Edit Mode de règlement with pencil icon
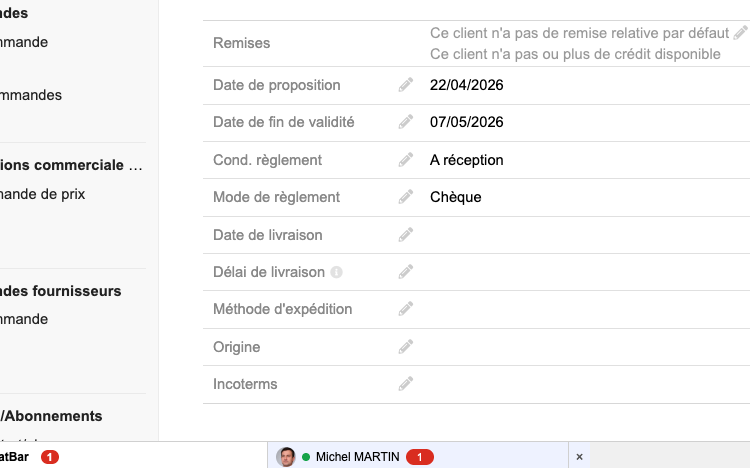The width and height of the screenshot is (750, 468). (x=406, y=197)
